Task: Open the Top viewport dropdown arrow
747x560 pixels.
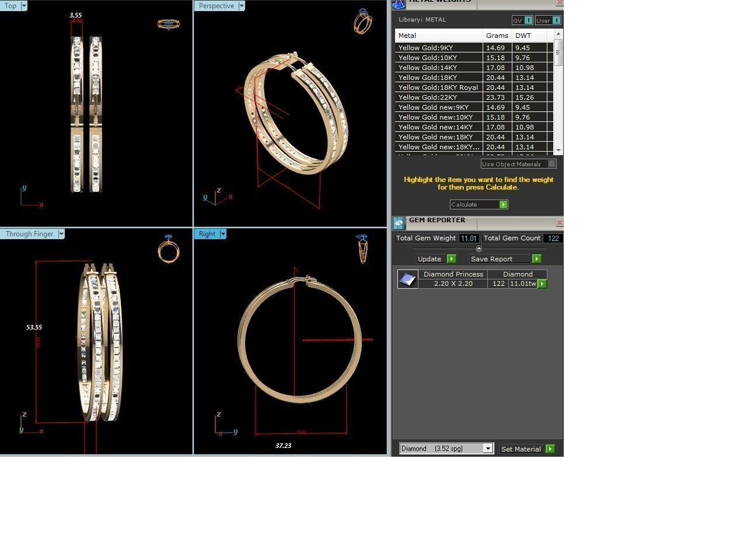Action: point(24,6)
